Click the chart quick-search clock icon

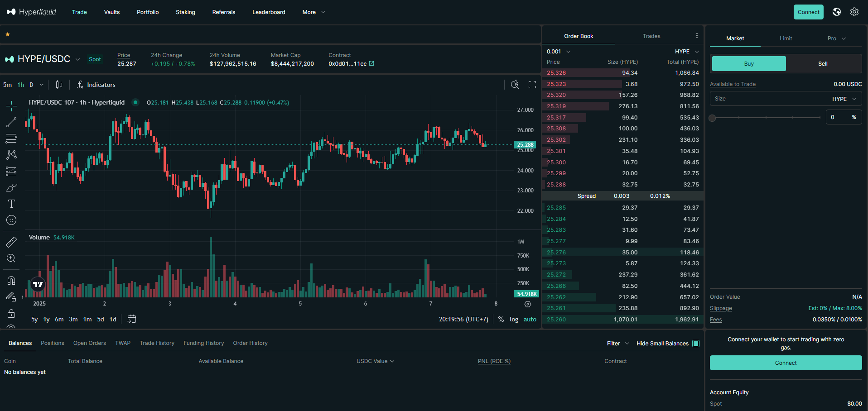[x=515, y=85]
